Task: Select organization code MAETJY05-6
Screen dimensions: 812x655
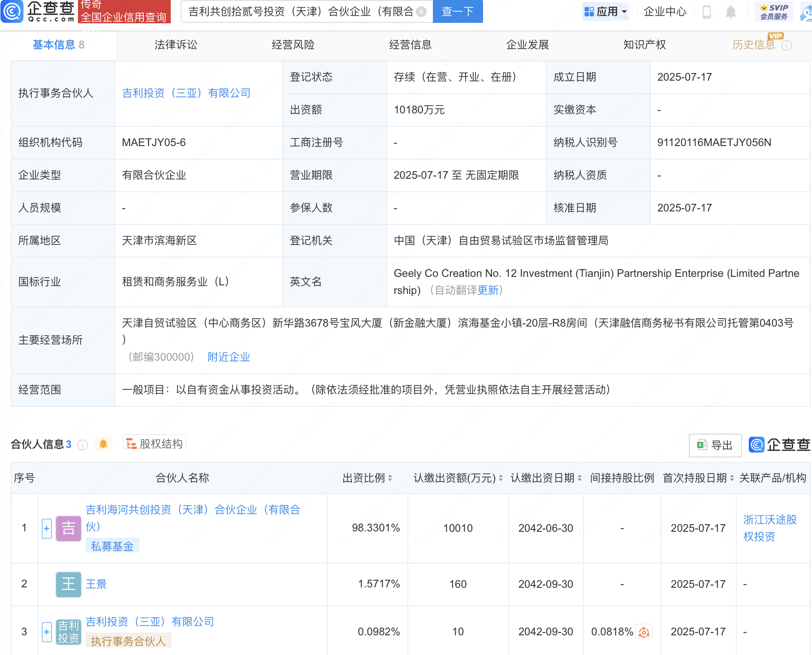Action: (x=154, y=142)
